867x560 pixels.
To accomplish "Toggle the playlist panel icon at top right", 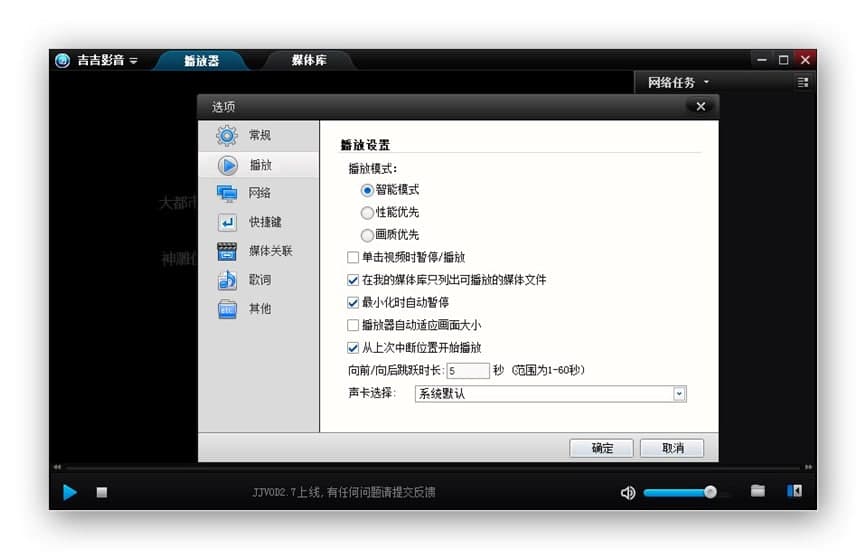I will coord(803,82).
